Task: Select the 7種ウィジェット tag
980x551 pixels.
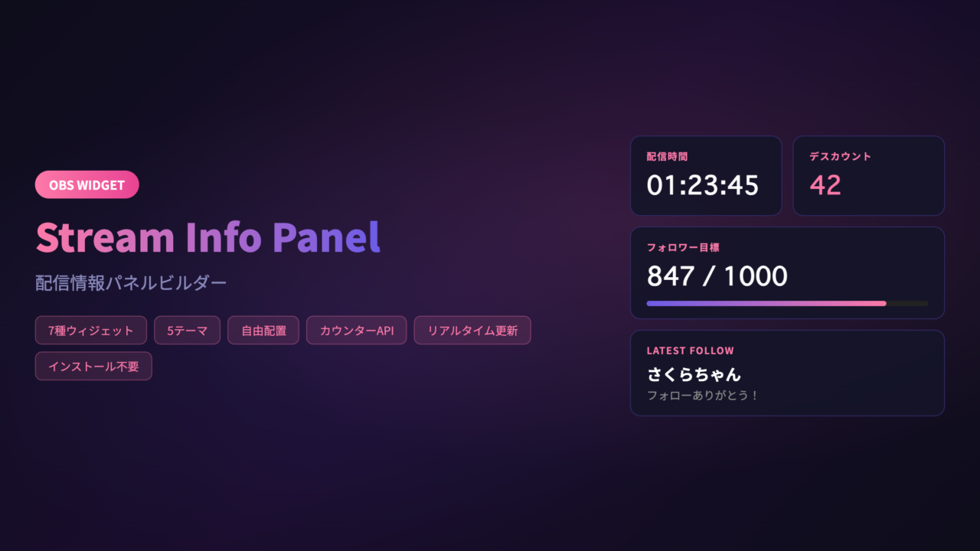Action: 91,331
